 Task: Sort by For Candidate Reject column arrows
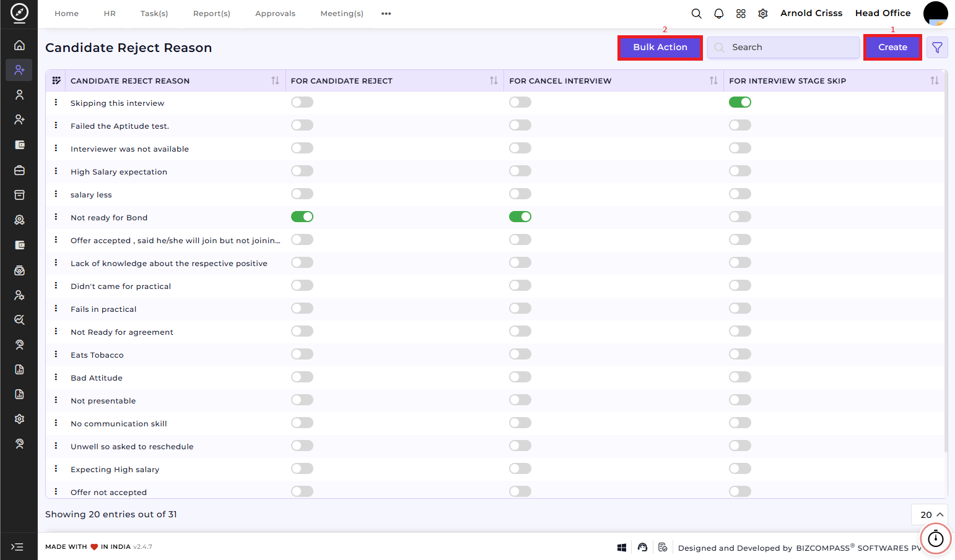coord(494,80)
